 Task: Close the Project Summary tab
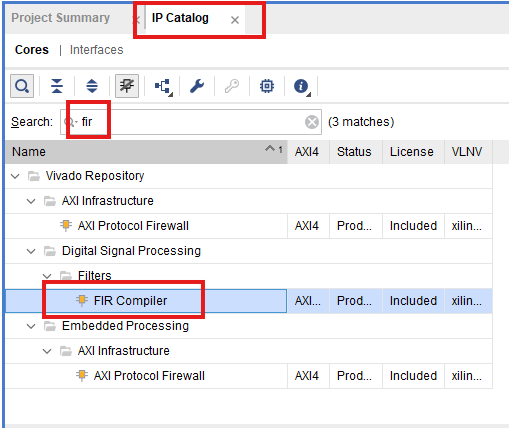tap(136, 20)
